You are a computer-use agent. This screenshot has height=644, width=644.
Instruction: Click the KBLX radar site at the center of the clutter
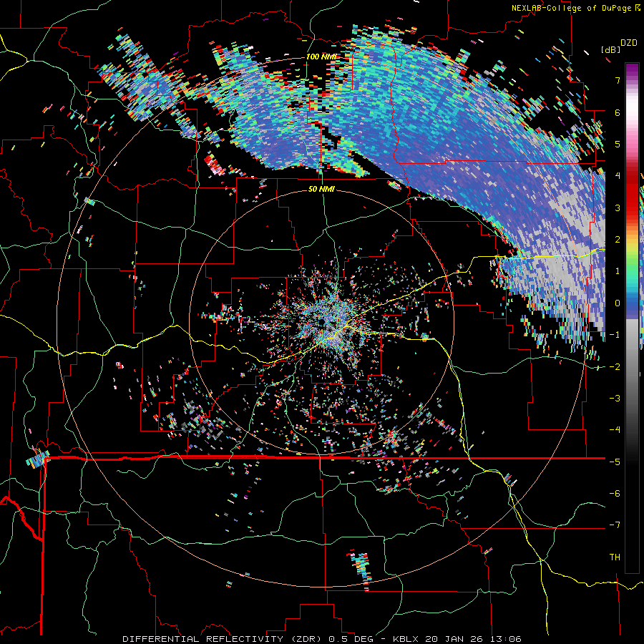321,323
